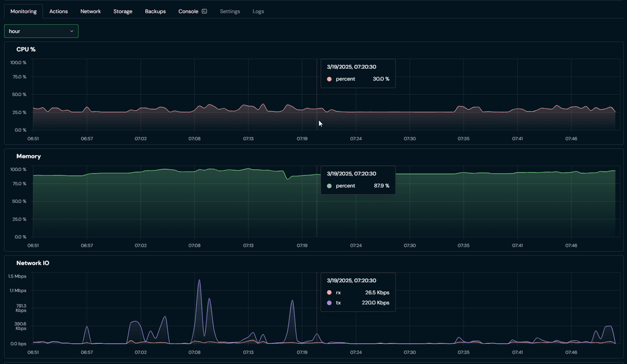
Task: Click the 220.0 Kbps tx value
Action: tap(376, 303)
